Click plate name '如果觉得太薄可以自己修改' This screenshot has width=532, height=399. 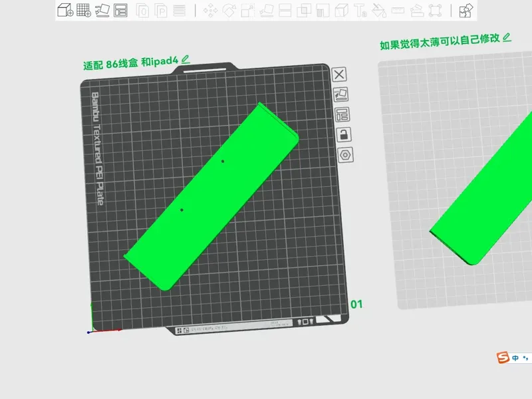coord(440,42)
